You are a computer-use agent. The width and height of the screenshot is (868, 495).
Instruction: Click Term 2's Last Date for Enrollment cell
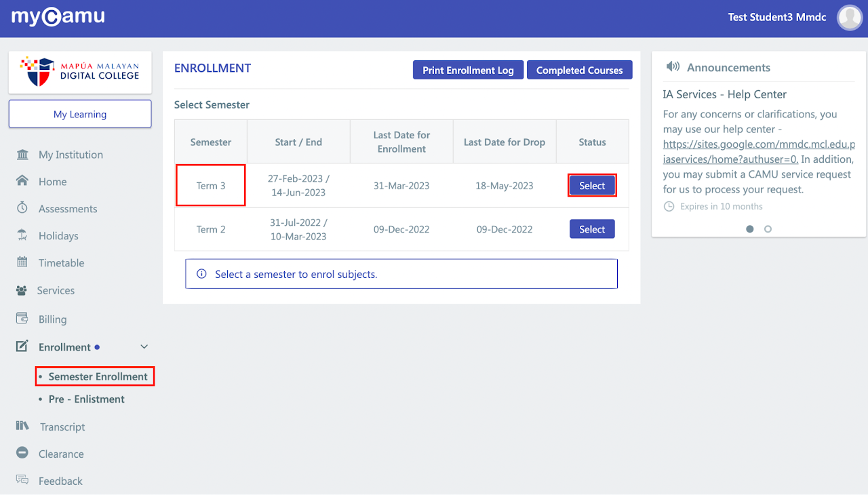click(x=401, y=229)
